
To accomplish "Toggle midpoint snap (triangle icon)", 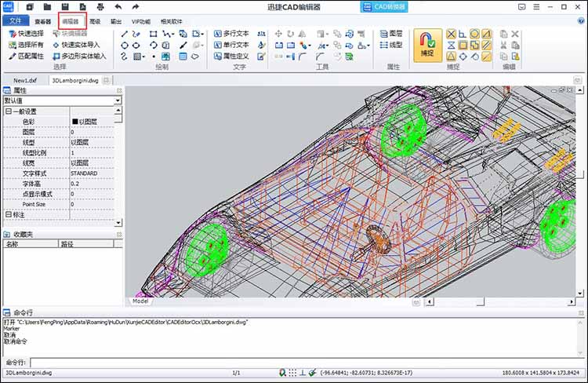I will tap(451, 57).
